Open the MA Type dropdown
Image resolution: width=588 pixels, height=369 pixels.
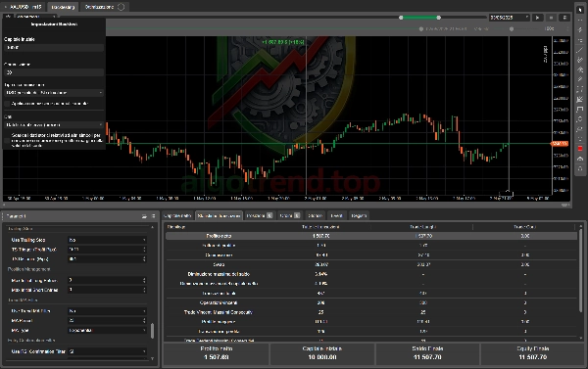[x=107, y=330]
